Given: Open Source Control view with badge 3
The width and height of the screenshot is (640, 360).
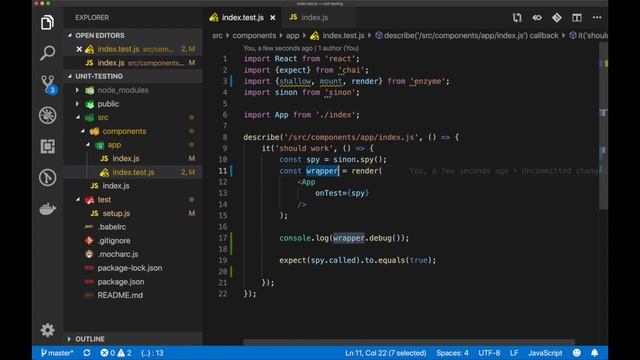Looking at the screenshot, I should click(48, 84).
